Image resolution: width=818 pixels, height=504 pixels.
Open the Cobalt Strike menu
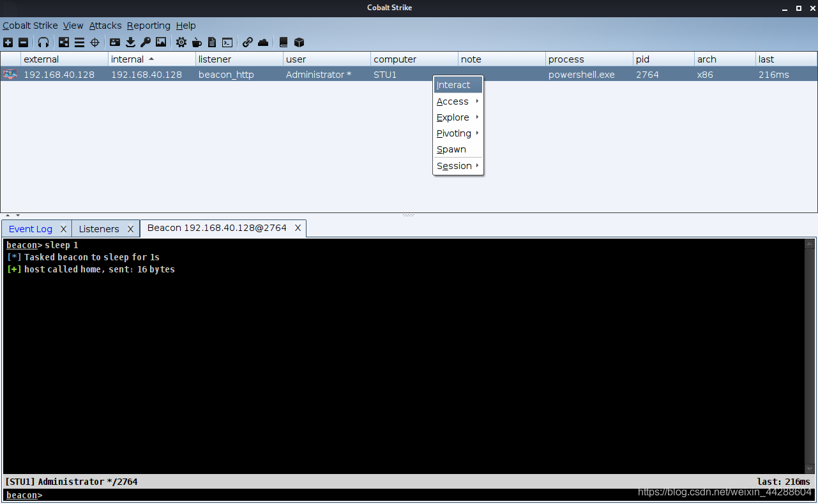point(30,26)
